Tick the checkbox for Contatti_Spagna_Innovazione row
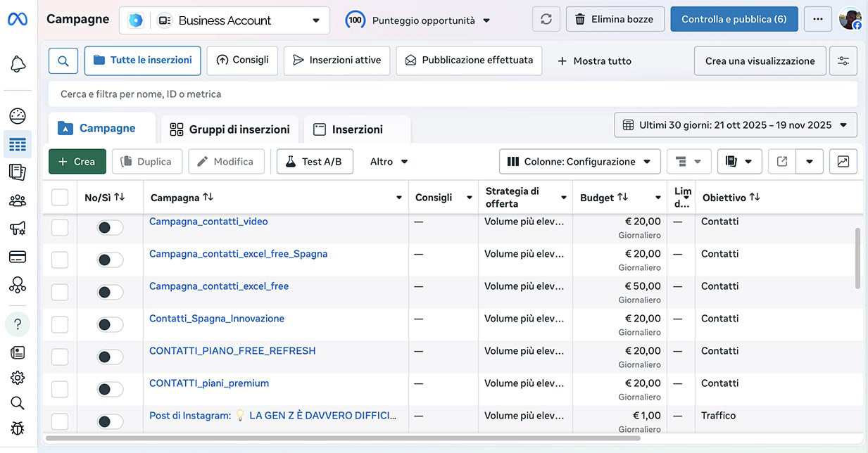Image resolution: width=868 pixels, height=453 pixels. (60, 324)
